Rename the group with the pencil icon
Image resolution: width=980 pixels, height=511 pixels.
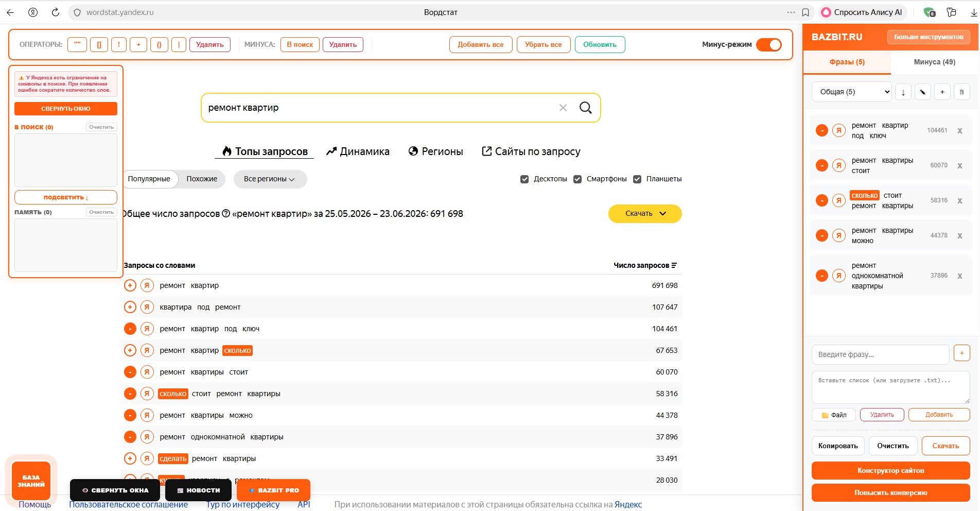tap(923, 92)
